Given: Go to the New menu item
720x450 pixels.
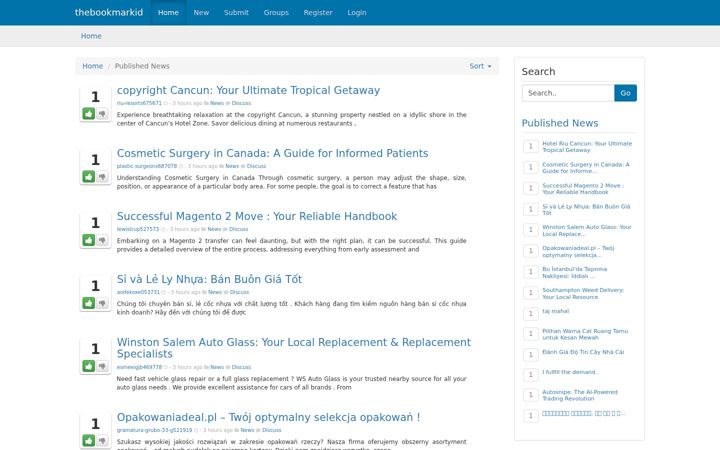Looking at the screenshot, I should [x=201, y=12].
